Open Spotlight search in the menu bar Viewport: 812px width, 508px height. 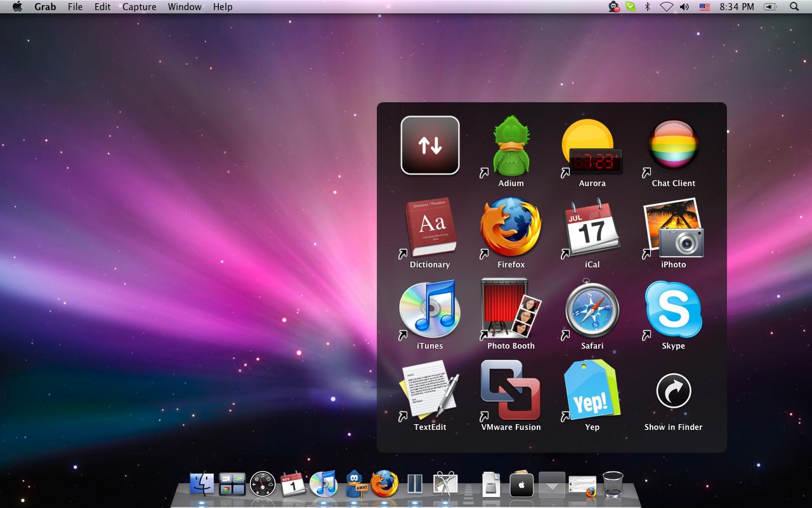[794, 7]
